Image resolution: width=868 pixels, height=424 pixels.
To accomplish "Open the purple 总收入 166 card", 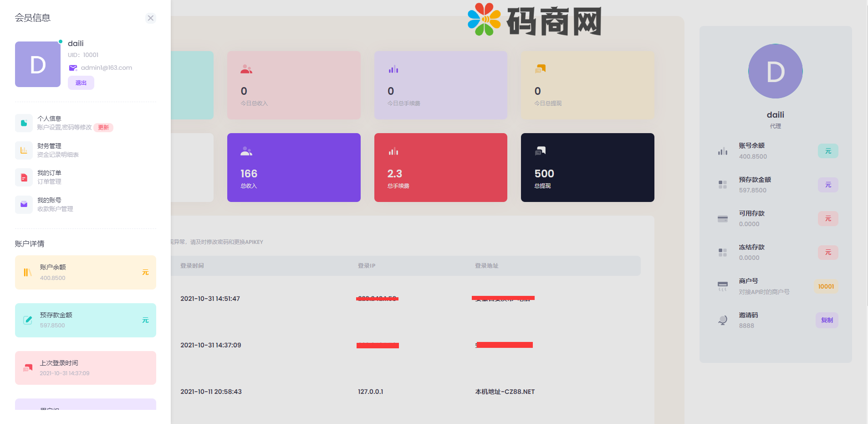I will point(294,167).
